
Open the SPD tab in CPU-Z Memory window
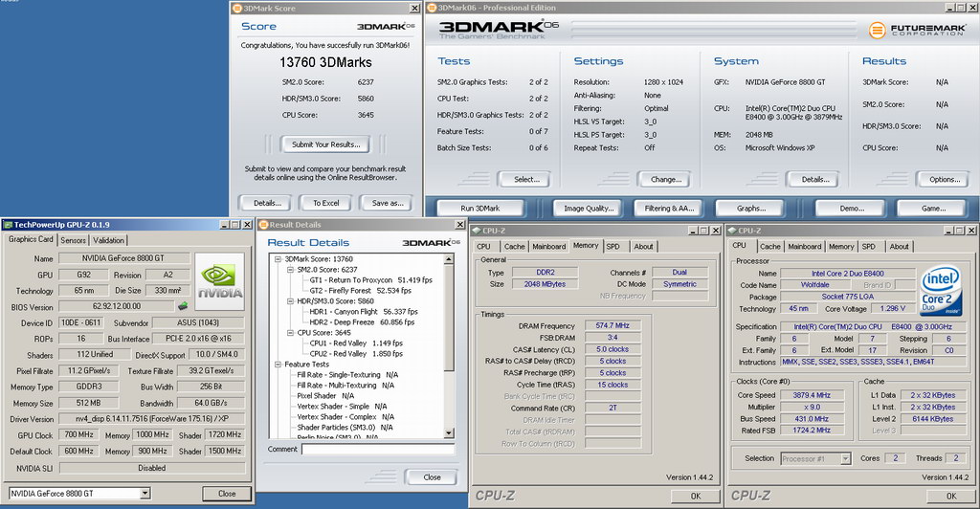613,247
